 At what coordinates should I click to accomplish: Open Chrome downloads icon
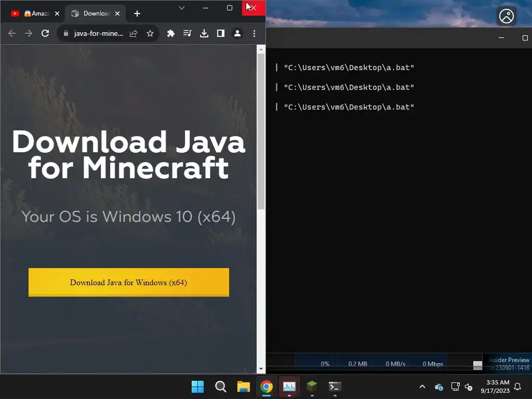point(204,33)
